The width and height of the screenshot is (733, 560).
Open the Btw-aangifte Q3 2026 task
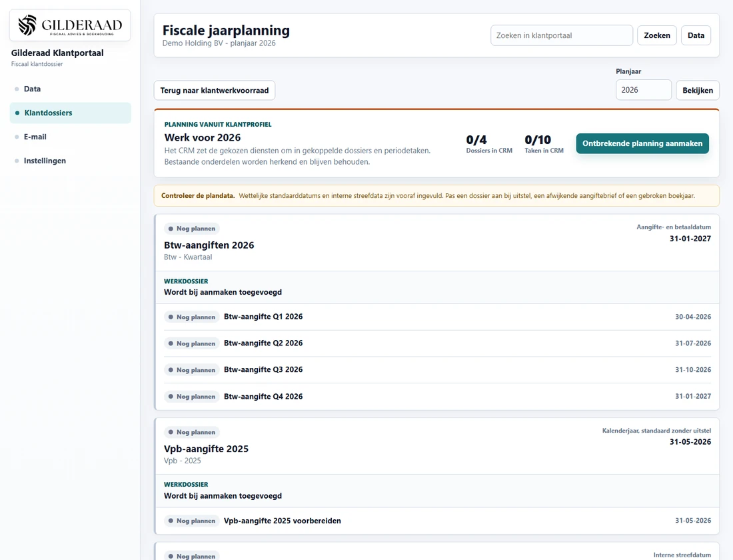click(263, 369)
